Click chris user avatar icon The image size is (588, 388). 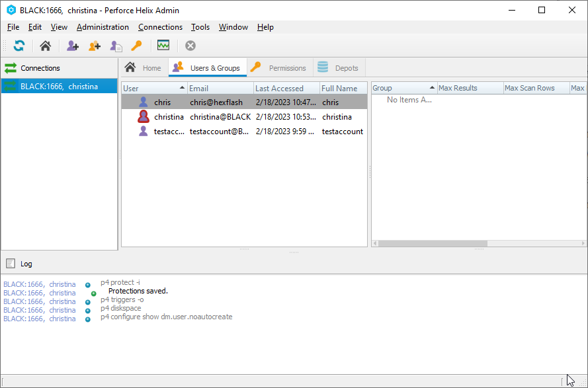coord(144,102)
